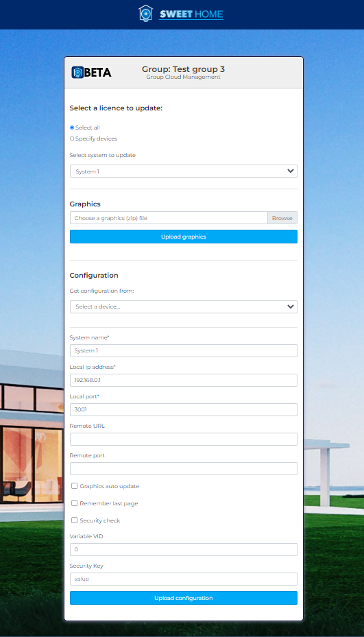The height and width of the screenshot is (637, 364).
Task: Click the chevron arrow on device dropdown
Action: coord(291,307)
